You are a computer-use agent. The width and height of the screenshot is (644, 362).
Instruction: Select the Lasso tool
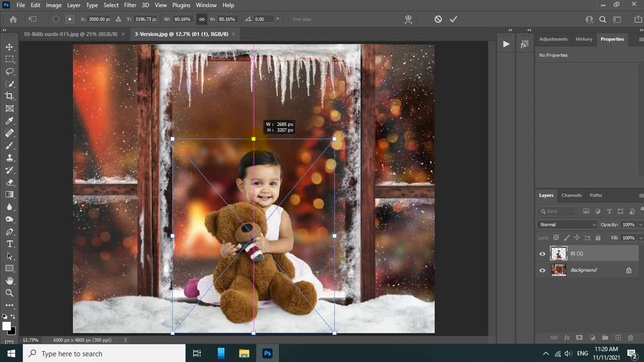[x=10, y=71]
